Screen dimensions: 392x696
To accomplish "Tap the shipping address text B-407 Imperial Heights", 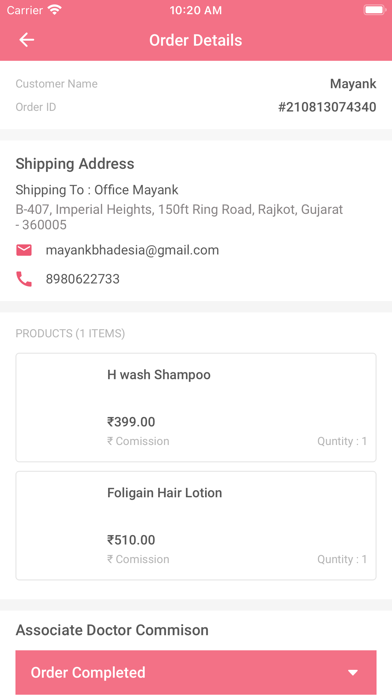I will [179, 217].
